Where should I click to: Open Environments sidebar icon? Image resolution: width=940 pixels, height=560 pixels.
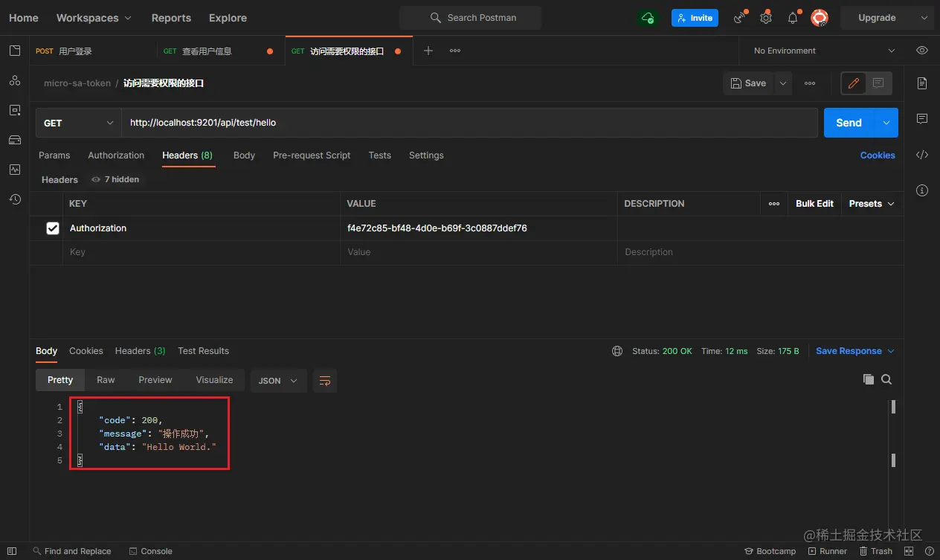click(x=15, y=110)
